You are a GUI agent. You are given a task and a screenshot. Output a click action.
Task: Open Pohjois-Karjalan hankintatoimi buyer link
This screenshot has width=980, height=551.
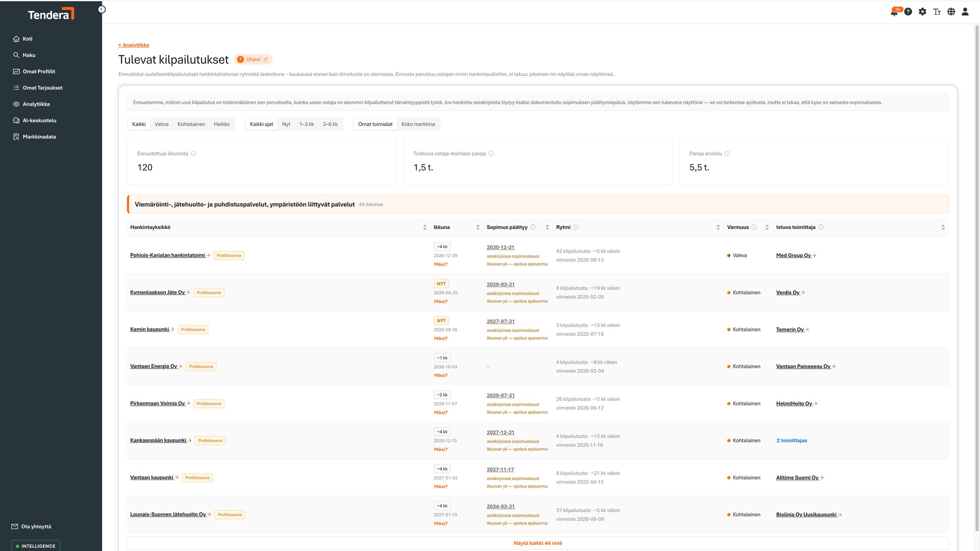coord(170,256)
